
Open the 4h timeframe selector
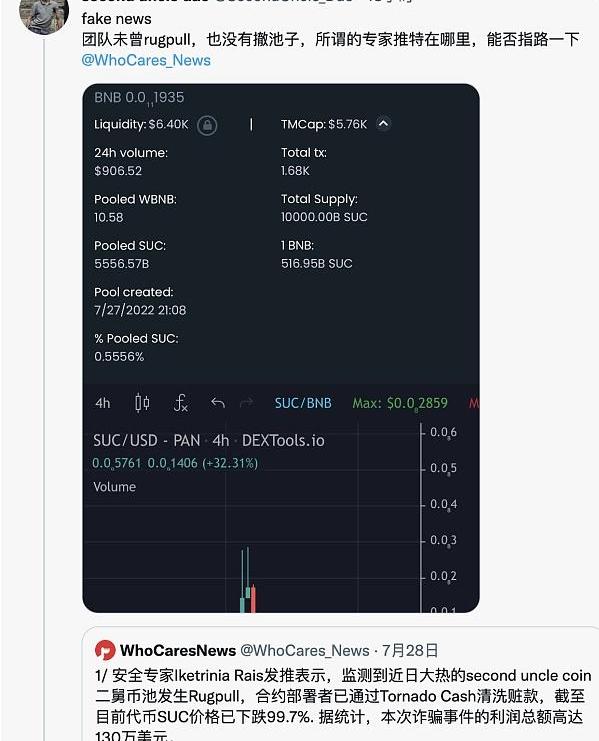[103, 403]
